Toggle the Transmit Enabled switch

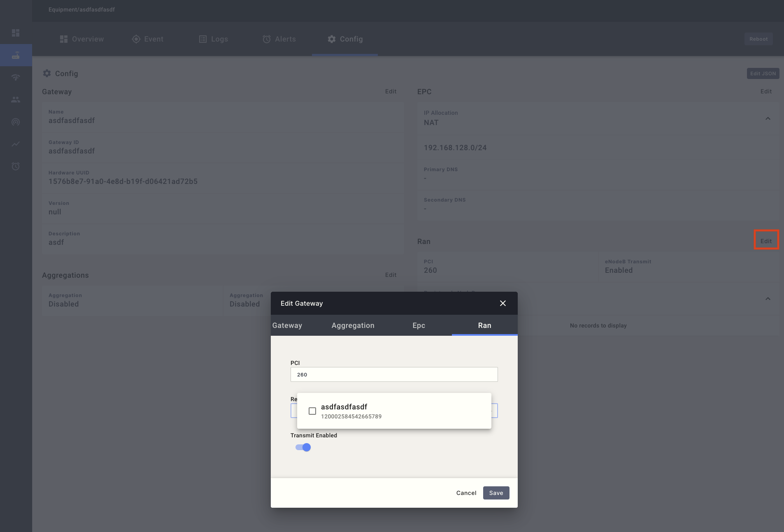point(303,447)
